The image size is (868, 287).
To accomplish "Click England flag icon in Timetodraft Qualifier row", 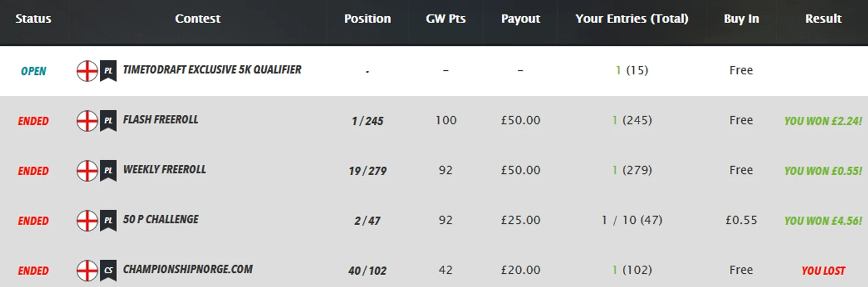I will (87, 71).
